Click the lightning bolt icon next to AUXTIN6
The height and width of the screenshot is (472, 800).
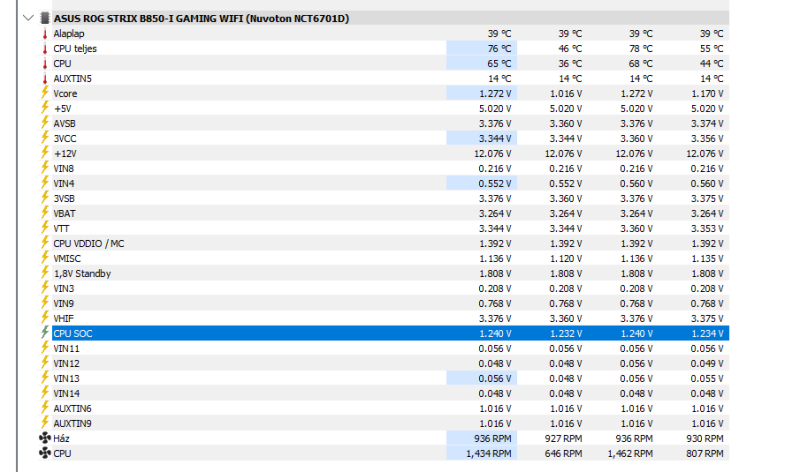(x=45, y=408)
